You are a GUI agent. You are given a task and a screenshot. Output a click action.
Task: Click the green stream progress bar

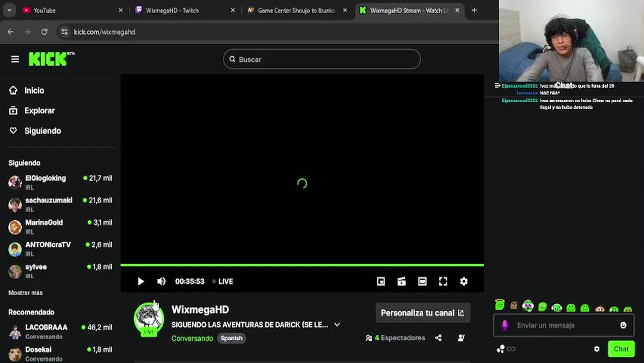pyautogui.click(x=302, y=265)
